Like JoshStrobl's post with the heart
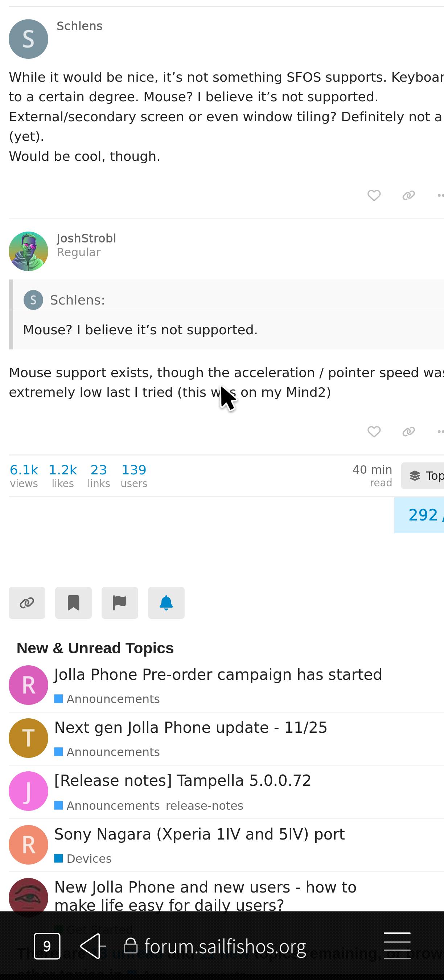This screenshot has width=444, height=980. pyautogui.click(x=374, y=432)
